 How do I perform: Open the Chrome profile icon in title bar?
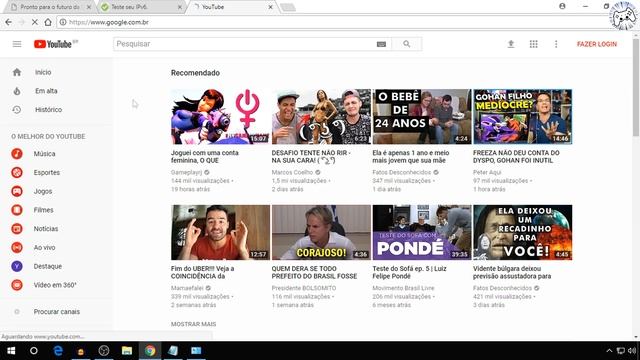pyautogui.click(x=562, y=6)
